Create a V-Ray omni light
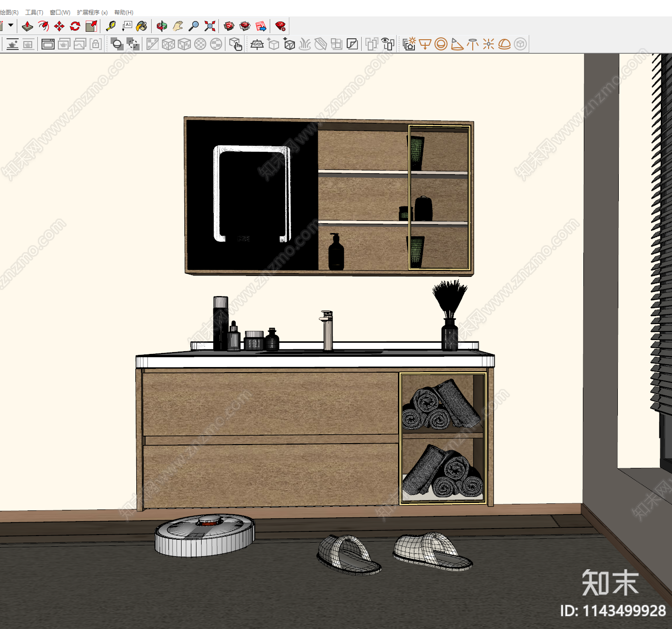The image size is (672, 629). [489, 44]
